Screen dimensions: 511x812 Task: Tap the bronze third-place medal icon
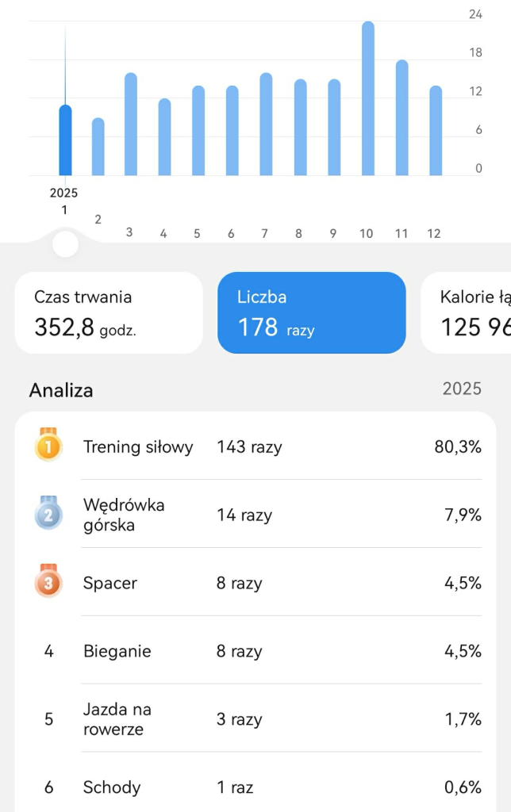[x=48, y=582]
